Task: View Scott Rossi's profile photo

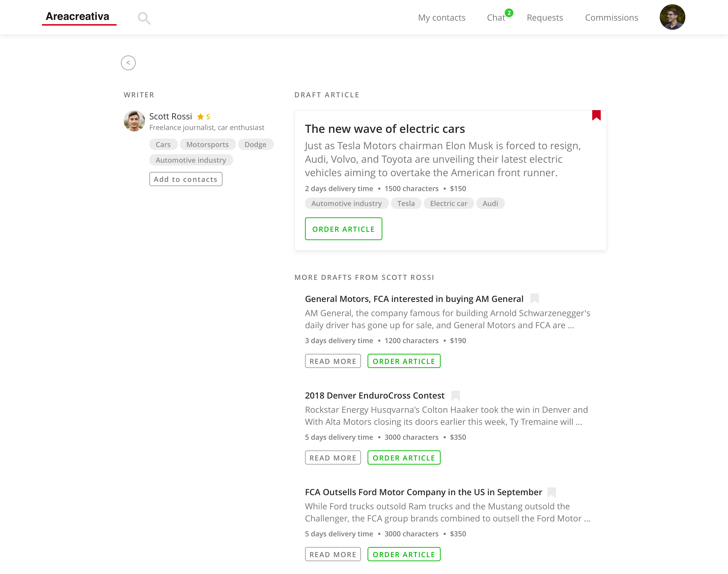Action: click(134, 121)
